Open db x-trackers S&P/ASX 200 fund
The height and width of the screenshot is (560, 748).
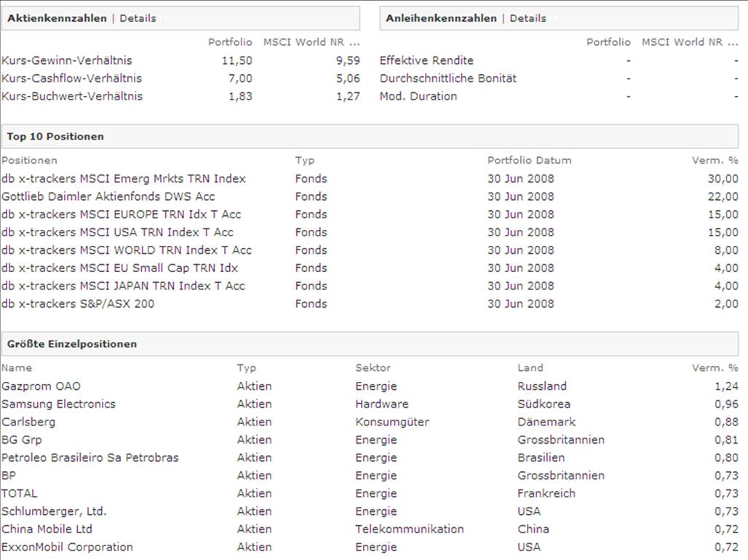(78, 304)
